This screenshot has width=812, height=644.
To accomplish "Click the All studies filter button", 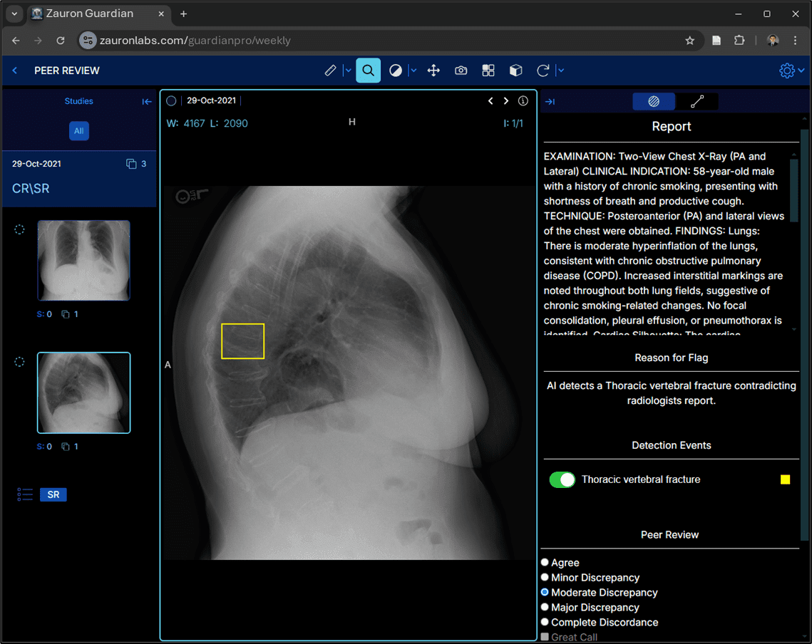I will click(x=79, y=131).
